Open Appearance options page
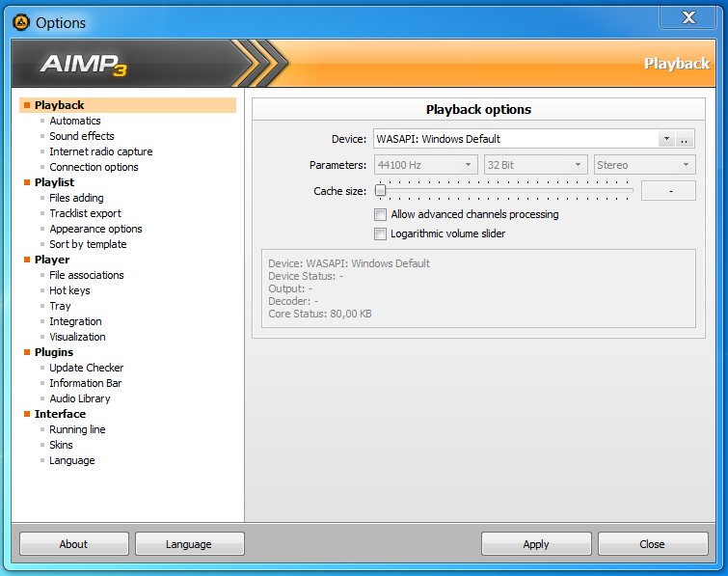728x576 pixels. (x=95, y=229)
